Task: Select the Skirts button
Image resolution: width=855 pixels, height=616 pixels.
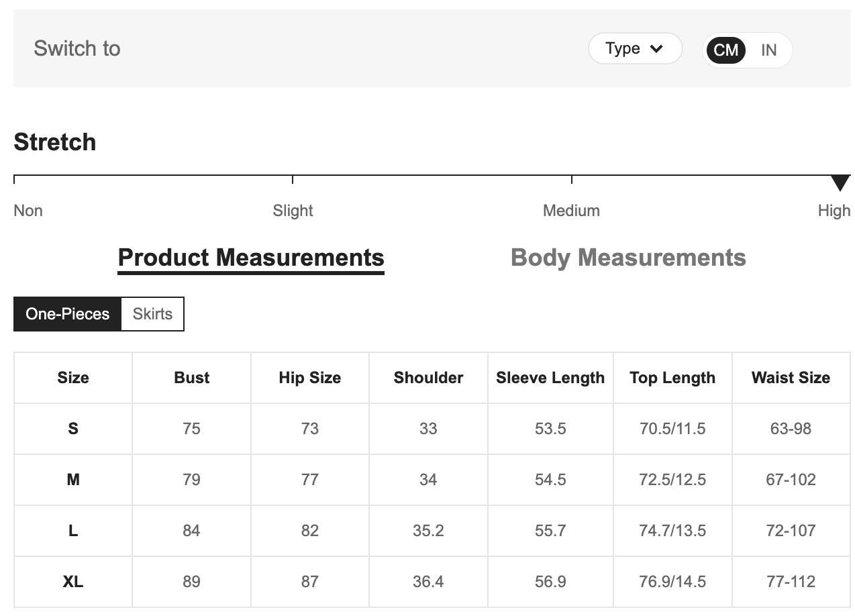Action: point(152,314)
